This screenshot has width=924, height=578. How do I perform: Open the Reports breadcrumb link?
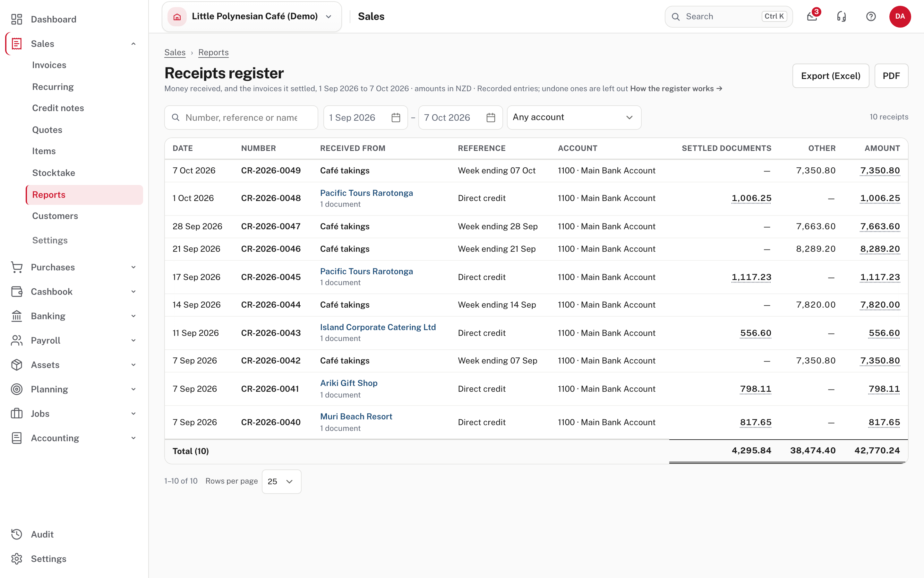[x=213, y=52]
